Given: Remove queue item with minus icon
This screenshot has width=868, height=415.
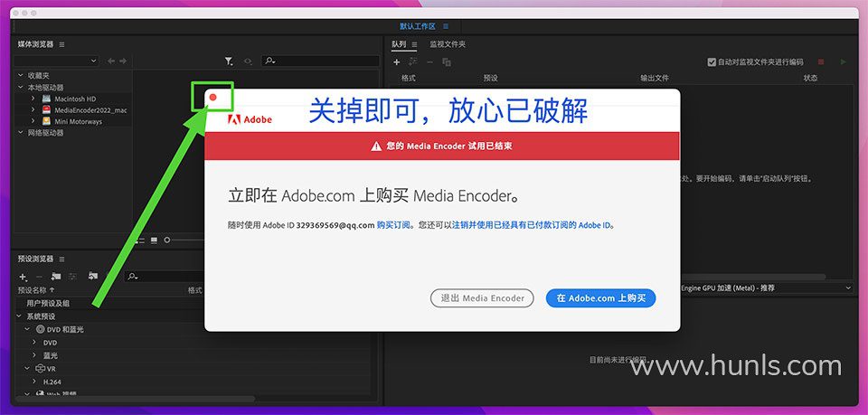Looking at the screenshot, I should point(429,62).
